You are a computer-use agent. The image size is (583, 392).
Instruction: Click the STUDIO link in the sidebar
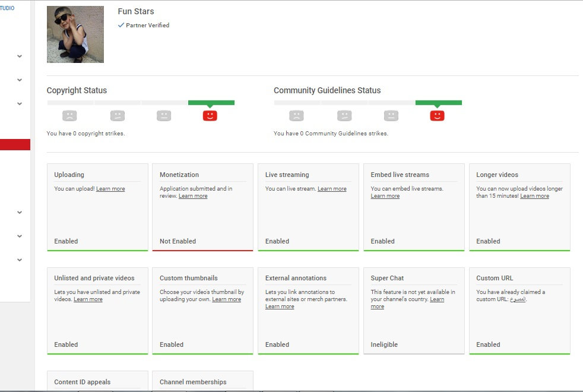(x=7, y=8)
